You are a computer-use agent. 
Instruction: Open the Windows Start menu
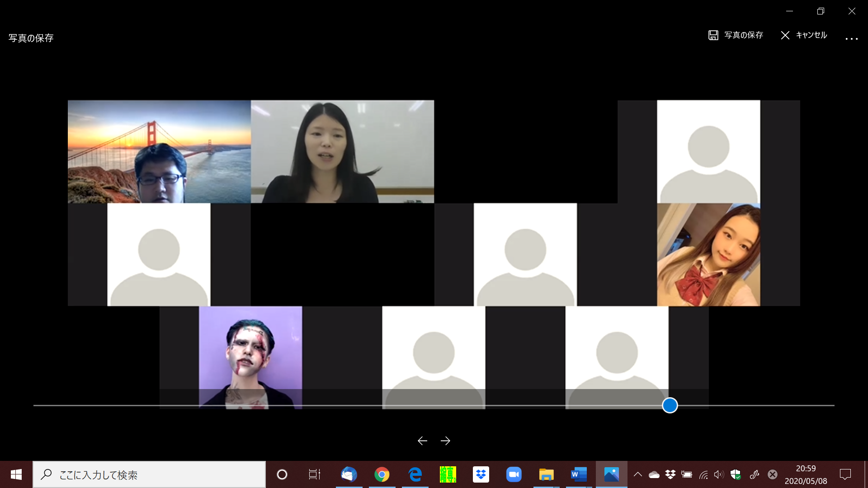pos(16,474)
